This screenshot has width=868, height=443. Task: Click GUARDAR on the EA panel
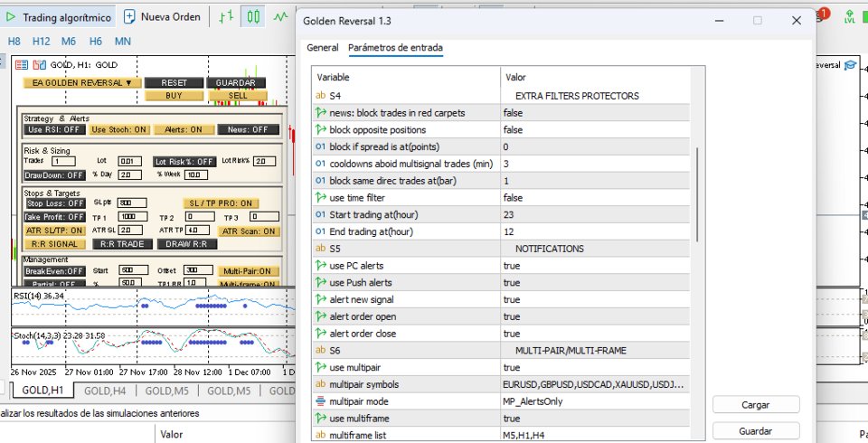pyautogui.click(x=236, y=82)
